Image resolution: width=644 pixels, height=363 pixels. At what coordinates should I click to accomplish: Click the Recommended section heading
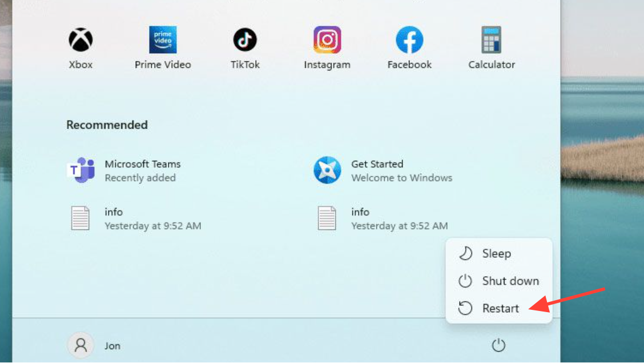click(107, 125)
